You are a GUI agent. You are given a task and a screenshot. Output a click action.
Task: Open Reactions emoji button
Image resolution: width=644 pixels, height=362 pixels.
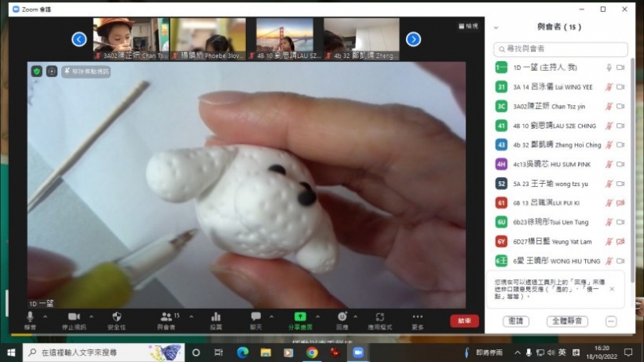pos(342,320)
